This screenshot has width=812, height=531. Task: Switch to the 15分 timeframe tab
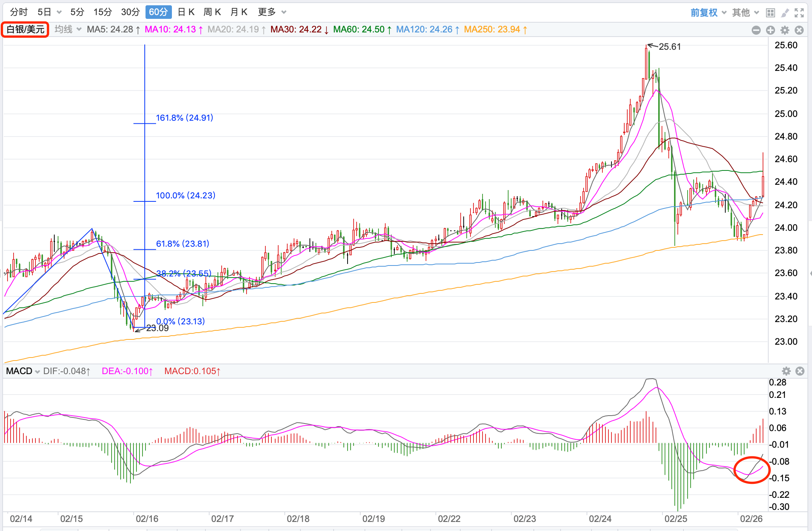click(103, 12)
